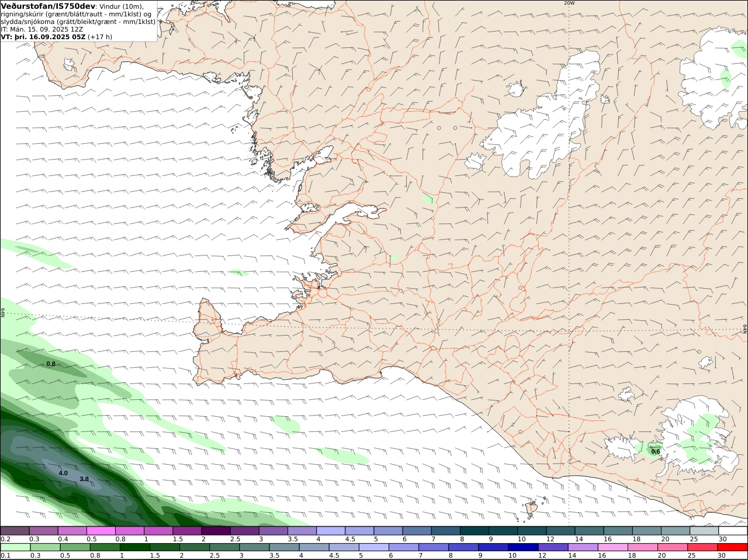Pick the dark purple swatch labeled 2 in snow legend
Viewport: 748px width, 560px height.
pyautogui.click(x=216, y=531)
